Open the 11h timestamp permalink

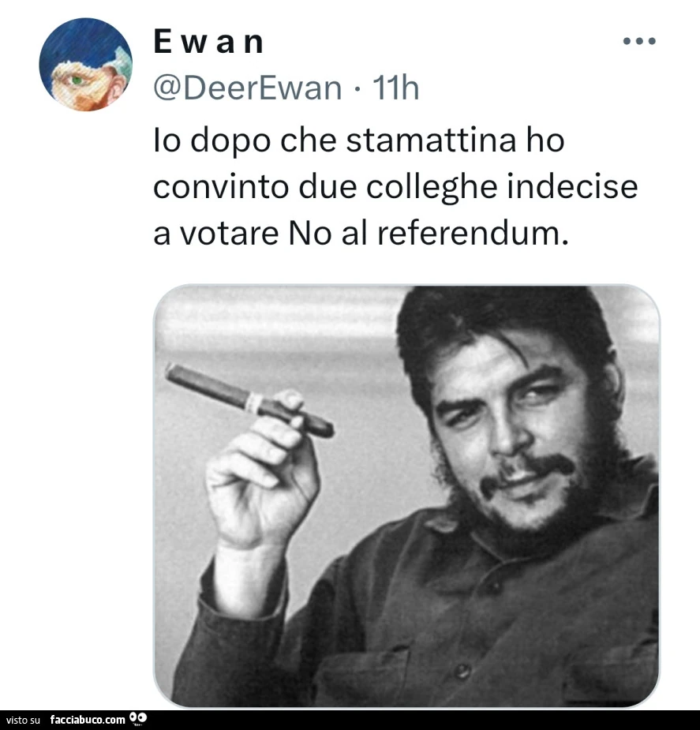pyautogui.click(x=395, y=88)
